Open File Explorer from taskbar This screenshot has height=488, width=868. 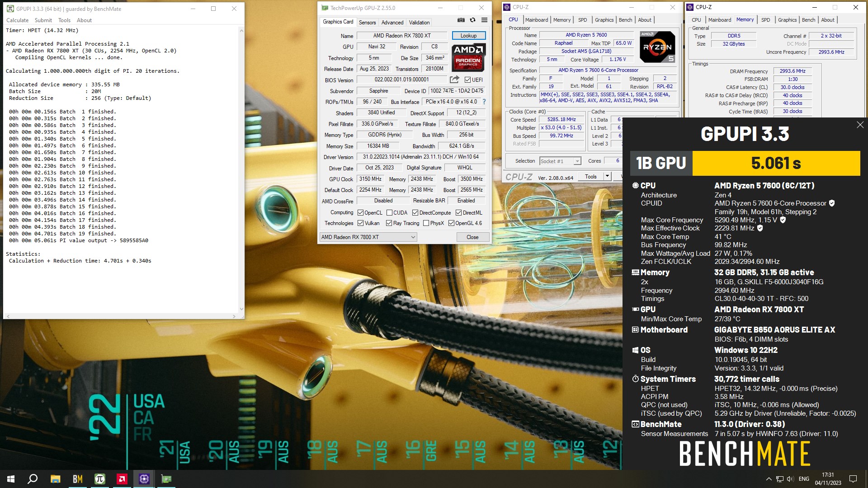(x=55, y=479)
